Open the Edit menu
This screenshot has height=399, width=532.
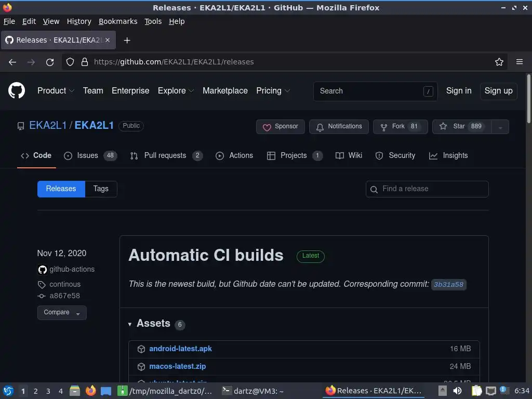pyautogui.click(x=29, y=21)
